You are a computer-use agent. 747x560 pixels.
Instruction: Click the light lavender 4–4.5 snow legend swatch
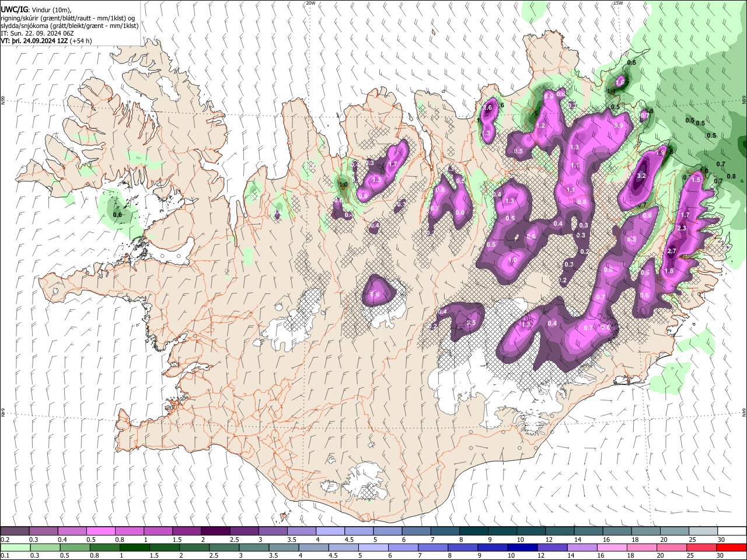click(330, 531)
